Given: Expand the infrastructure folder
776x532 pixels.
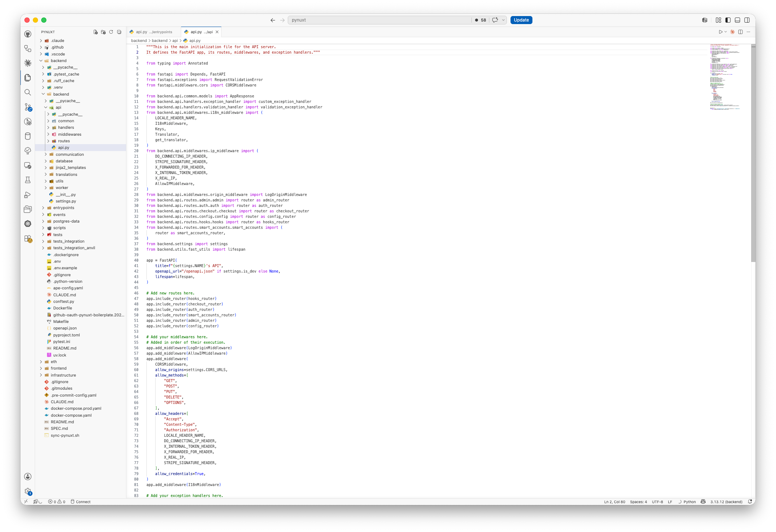Looking at the screenshot, I should (x=41, y=375).
